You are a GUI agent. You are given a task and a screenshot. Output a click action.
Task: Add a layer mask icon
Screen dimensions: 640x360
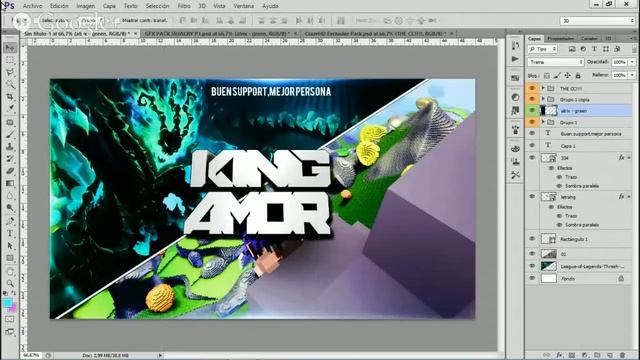coord(572,355)
